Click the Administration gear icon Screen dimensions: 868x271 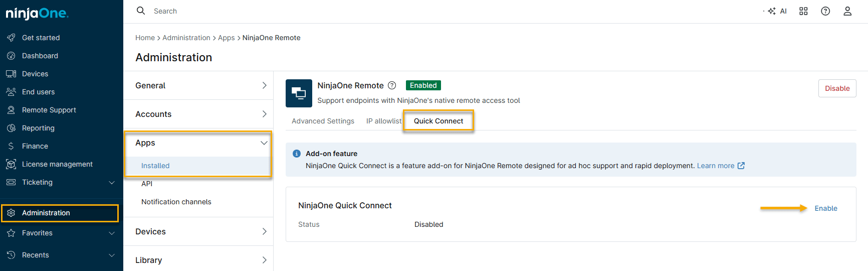pos(11,213)
